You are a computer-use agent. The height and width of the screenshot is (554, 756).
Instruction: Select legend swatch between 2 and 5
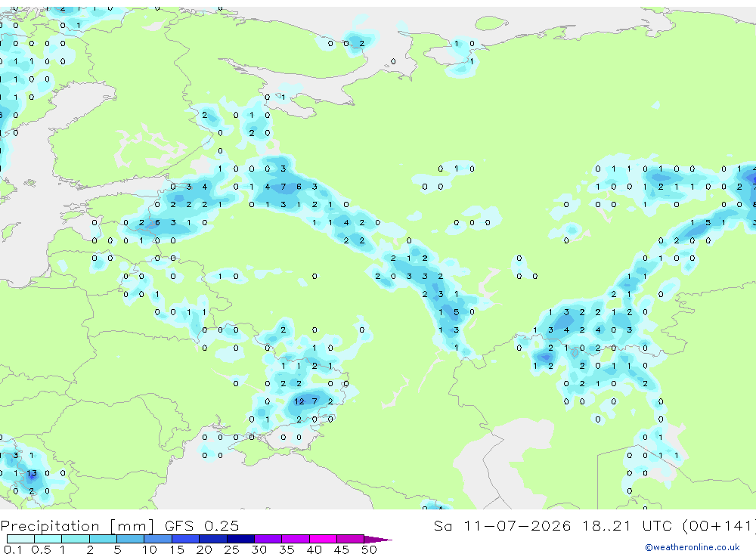coord(103,539)
